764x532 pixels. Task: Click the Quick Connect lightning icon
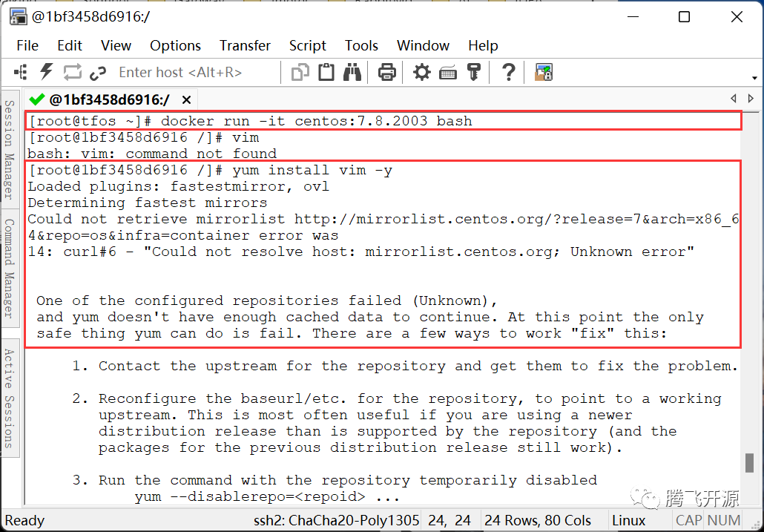click(x=46, y=72)
